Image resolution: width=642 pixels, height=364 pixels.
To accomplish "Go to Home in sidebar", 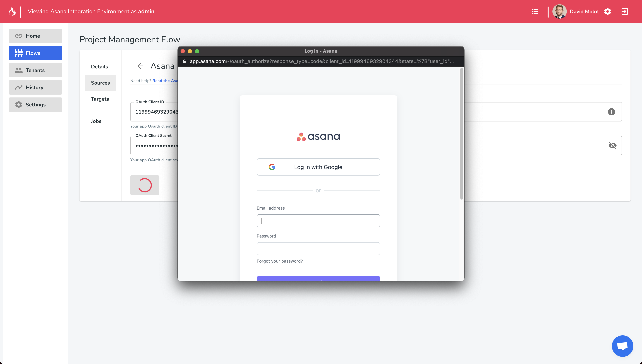I will 35,36.
